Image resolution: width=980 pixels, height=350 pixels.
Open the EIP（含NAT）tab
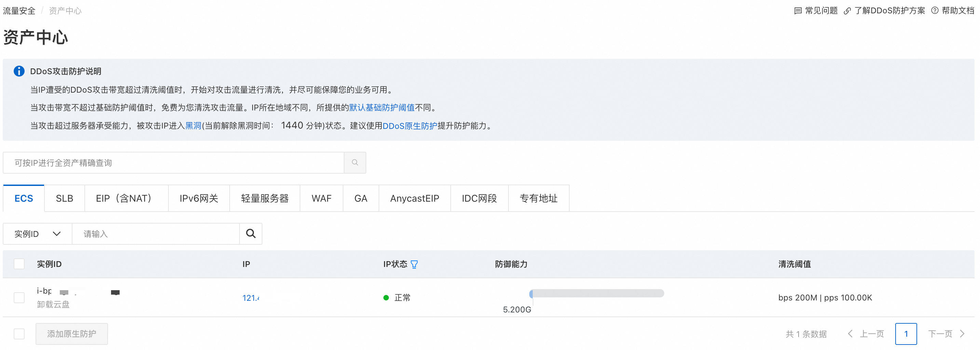pos(126,198)
